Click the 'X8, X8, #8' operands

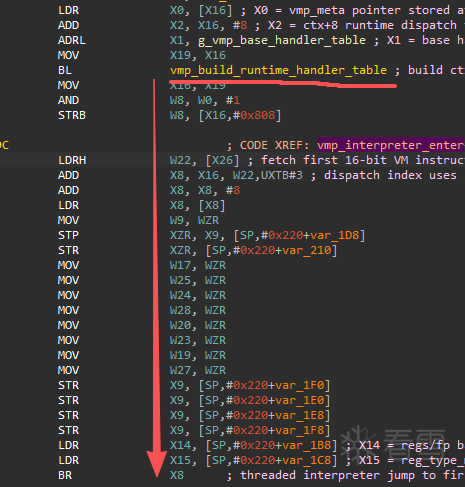coord(205,190)
